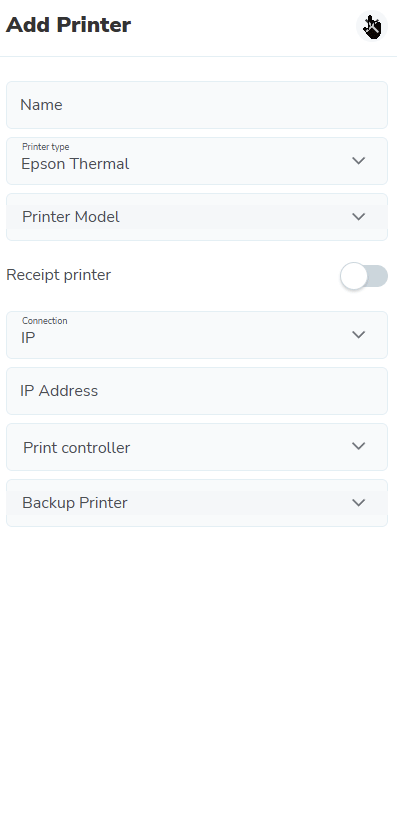Click the Printer type chevron arrow

coord(359,160)
